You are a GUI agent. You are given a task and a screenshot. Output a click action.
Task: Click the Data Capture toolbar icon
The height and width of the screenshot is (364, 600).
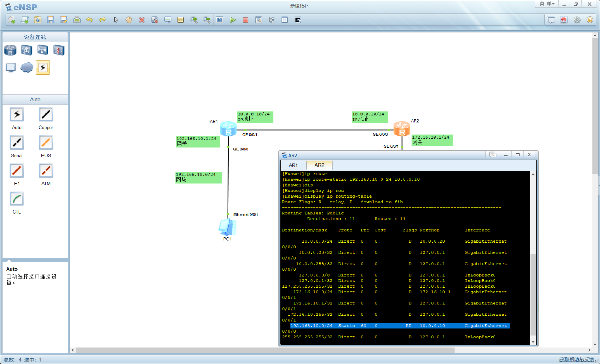(x=259, y=20)
